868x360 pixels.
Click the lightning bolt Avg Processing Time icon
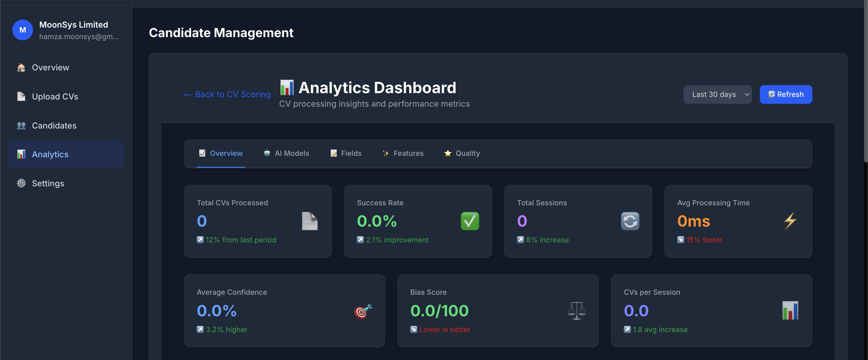(790, 221)
